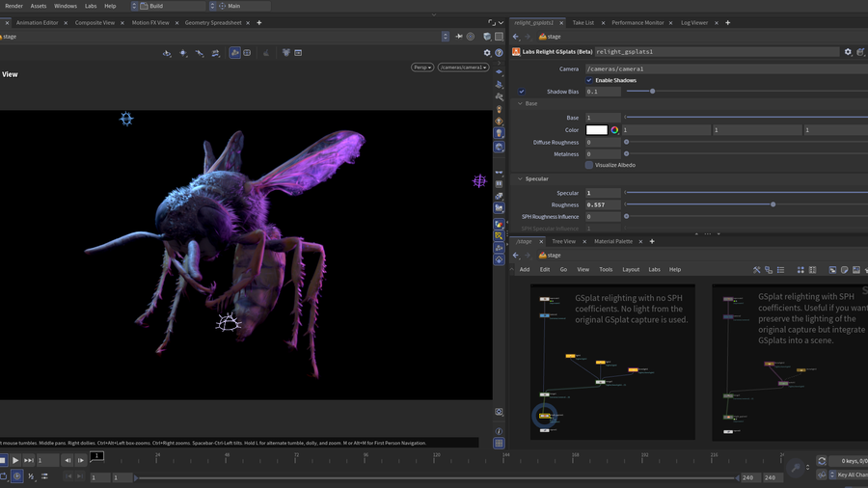This screenshot has height=488, width=868.
Task: Open viewport help question mark icon
Action: 499,53
